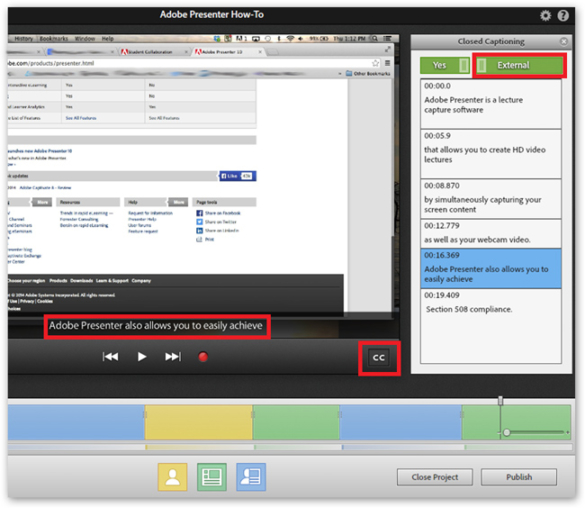Image resolution: width=585 pixels, height=508 pixels.
Task: Click Share on Twitter icon link
Action: coord(216,222)
